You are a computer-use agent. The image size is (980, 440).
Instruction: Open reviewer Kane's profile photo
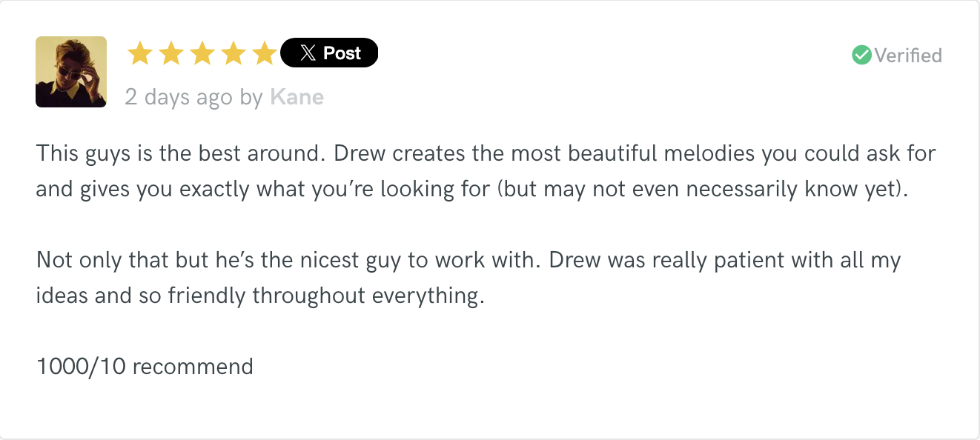[71, 72]
